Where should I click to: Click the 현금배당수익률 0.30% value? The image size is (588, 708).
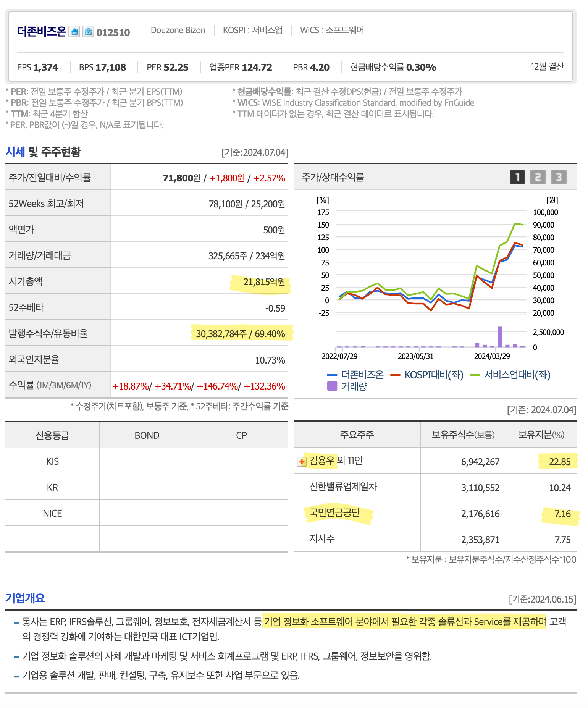393,67
